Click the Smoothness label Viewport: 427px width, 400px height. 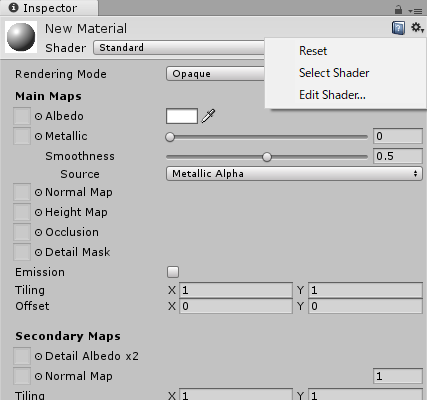80,156
